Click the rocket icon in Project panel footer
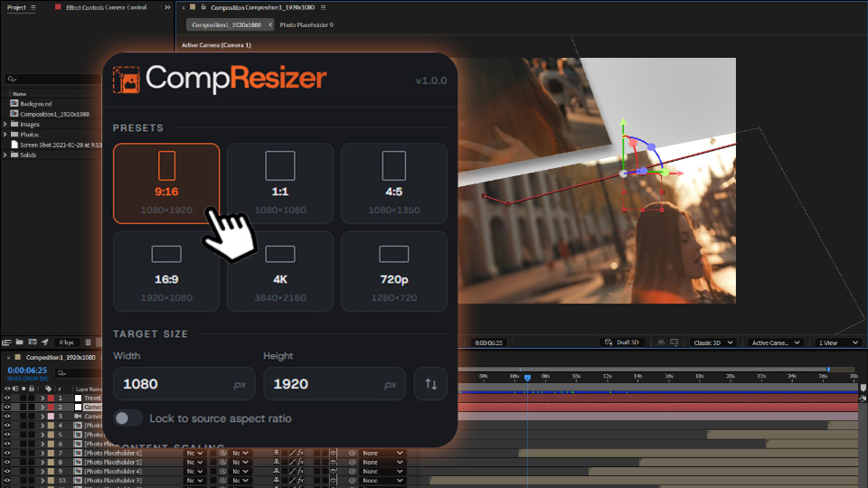Screen dimensions: 868x488 click(45, 343)
